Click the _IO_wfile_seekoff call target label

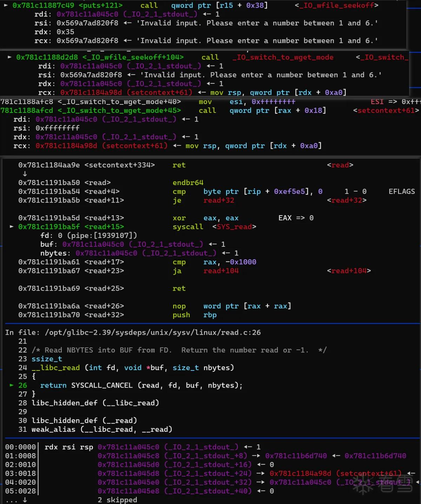pyautogui.click(x=336, y=5)
